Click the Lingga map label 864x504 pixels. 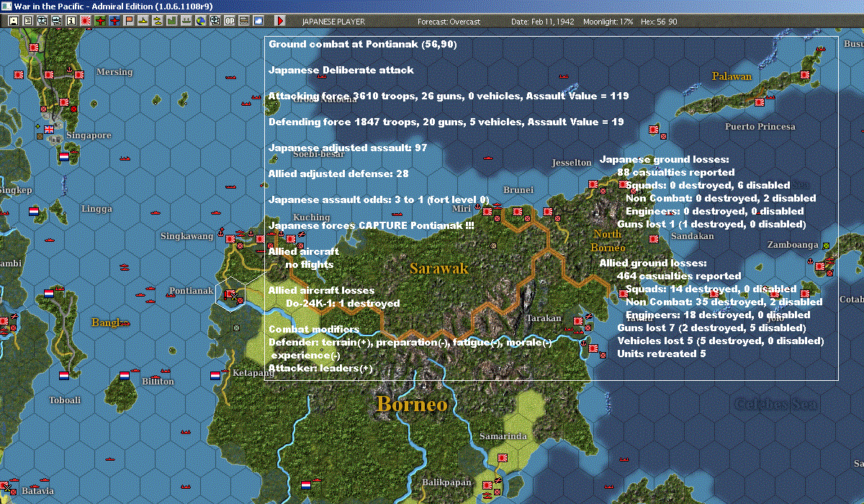[x=97, y=209]
